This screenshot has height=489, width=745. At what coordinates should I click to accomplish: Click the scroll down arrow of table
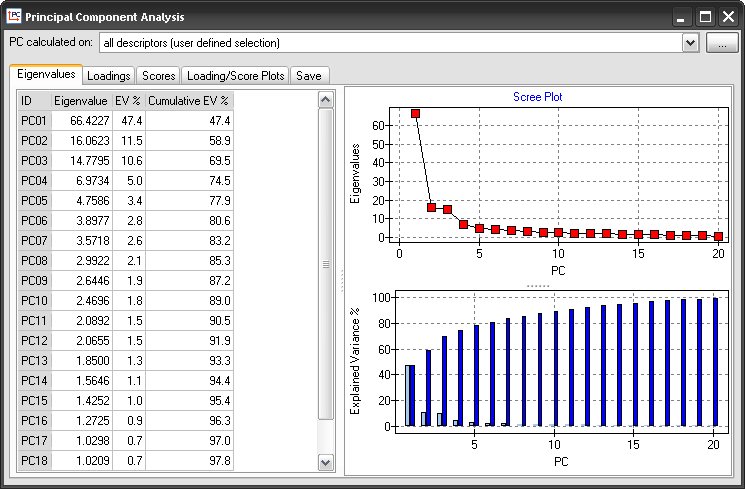[325, 462]
